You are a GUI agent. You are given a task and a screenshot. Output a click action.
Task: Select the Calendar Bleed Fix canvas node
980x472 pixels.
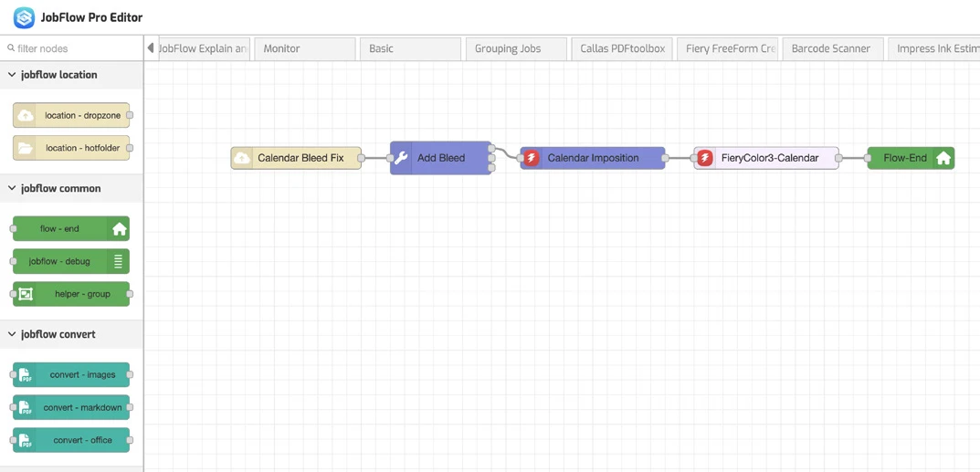[x=296, y=158]
